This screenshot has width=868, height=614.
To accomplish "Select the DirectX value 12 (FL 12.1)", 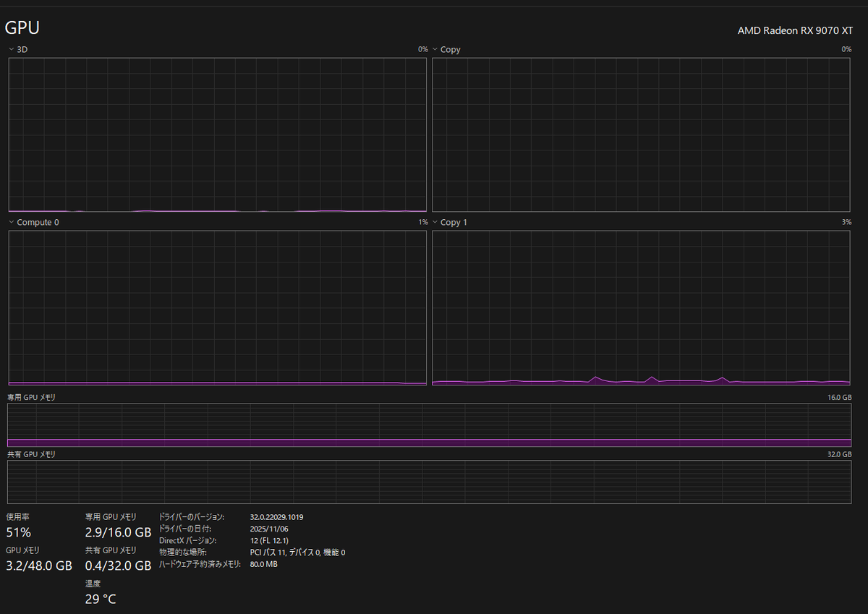I will point(269,540).
